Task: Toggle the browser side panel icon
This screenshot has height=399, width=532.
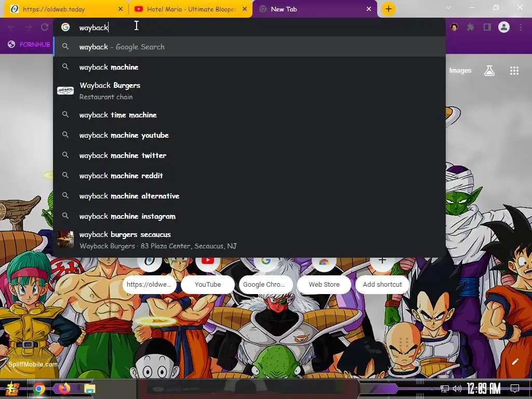Action: [x=487, y=27]
